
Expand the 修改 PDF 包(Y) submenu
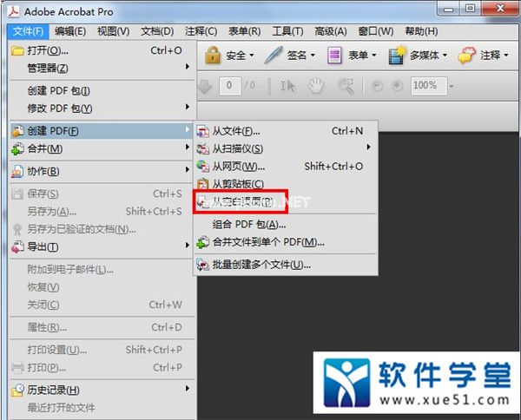coord(102,108)
